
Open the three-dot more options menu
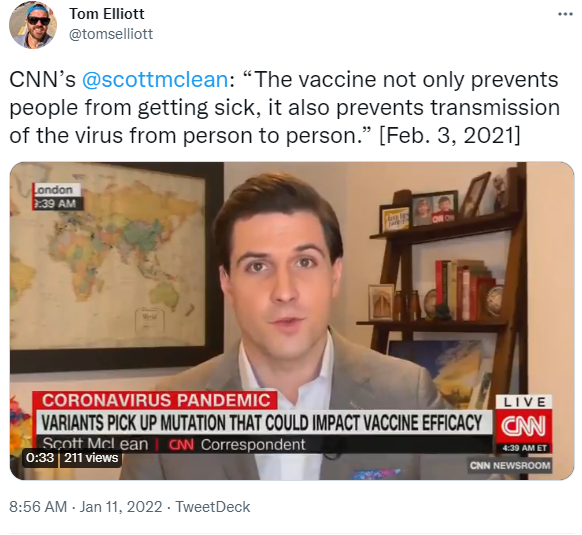(x=565, y=14)
